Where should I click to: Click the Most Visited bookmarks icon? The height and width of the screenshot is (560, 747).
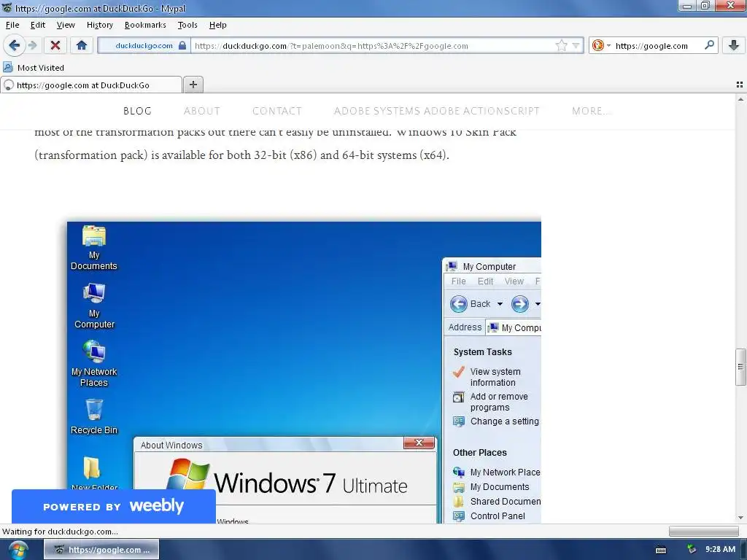(x=7, y=67)
